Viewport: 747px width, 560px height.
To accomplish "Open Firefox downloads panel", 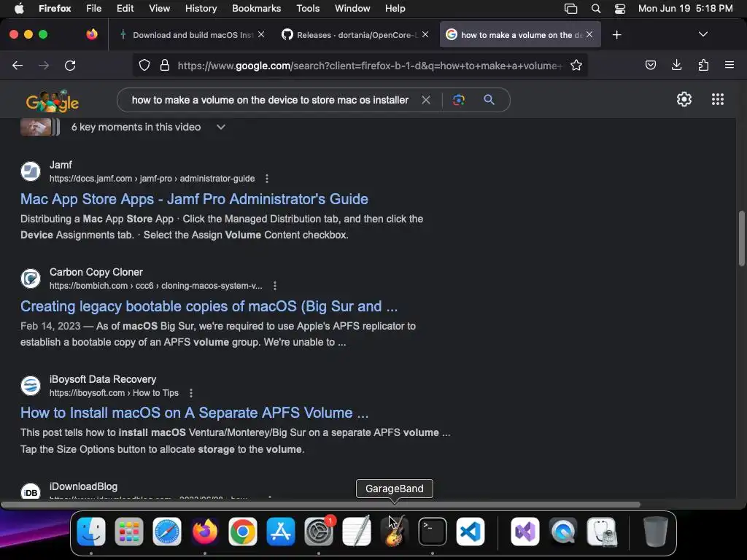I will pyautogui.click(x=676, y=65).
